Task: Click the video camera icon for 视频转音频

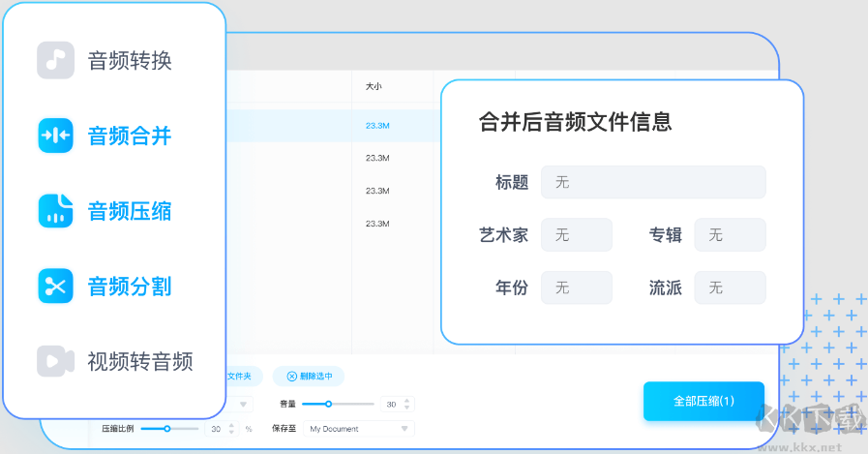Action: [x=55, y=361]
